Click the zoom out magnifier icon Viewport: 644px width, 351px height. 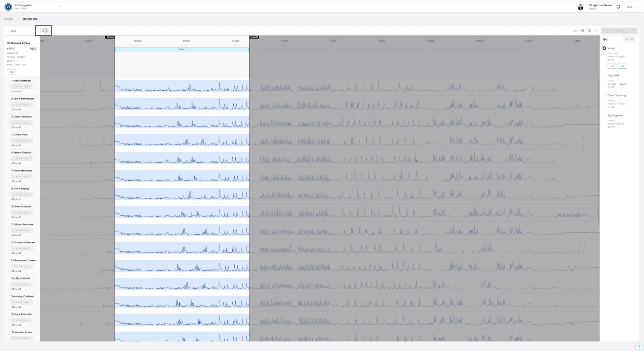pyautogui.click(x=590, y=31)
